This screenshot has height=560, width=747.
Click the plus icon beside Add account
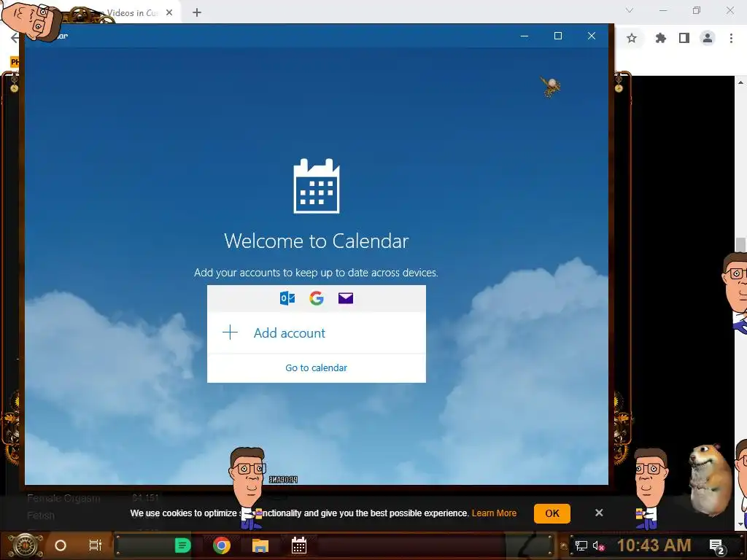point(230,332)
